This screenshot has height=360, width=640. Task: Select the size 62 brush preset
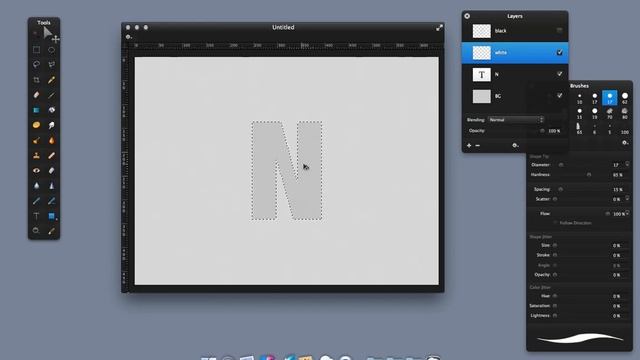click(x=624, y=98)
